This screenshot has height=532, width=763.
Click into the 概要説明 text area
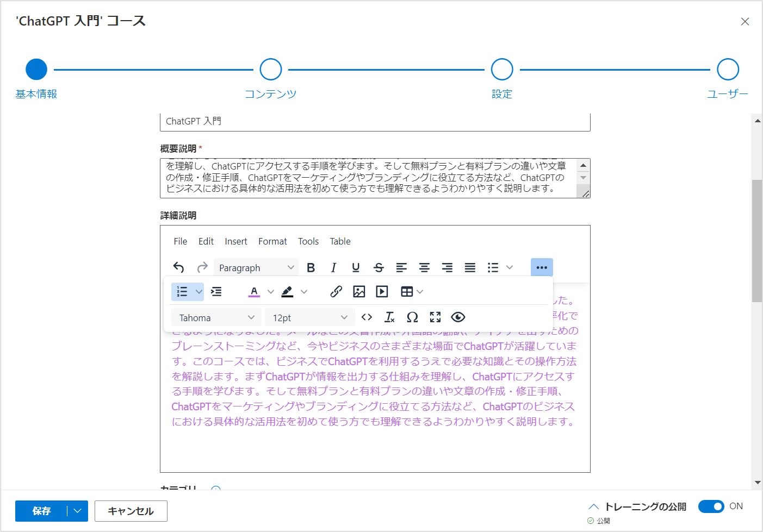tap(369, 178)
